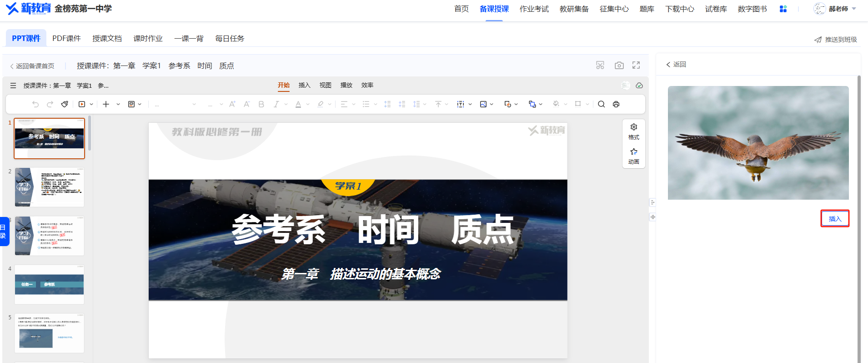This screenshot has width=868, height=363.
Task: Switch to the 效率 ribbon tab
Action: pyautogui.click(x=367, y=85)
